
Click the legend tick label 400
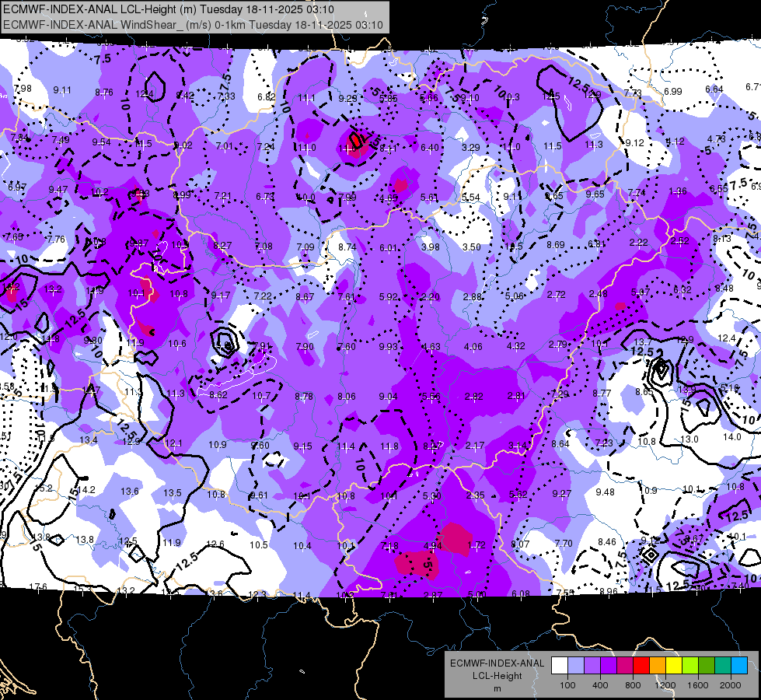coord(600,685)
